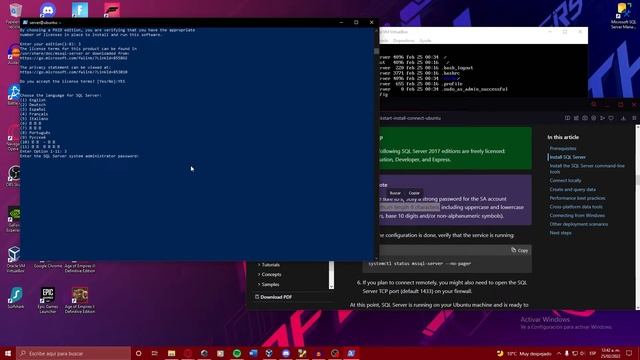The width and height of the screenshot is (640, 360).
Task: Open Performance best practices section link
Action: tap(577, 198)
